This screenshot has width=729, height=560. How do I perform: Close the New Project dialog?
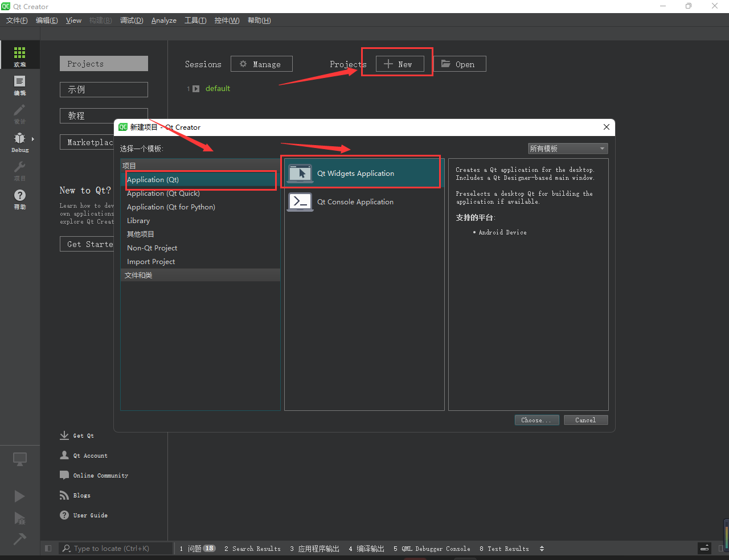pyautogui.click(x=607, y=127)
